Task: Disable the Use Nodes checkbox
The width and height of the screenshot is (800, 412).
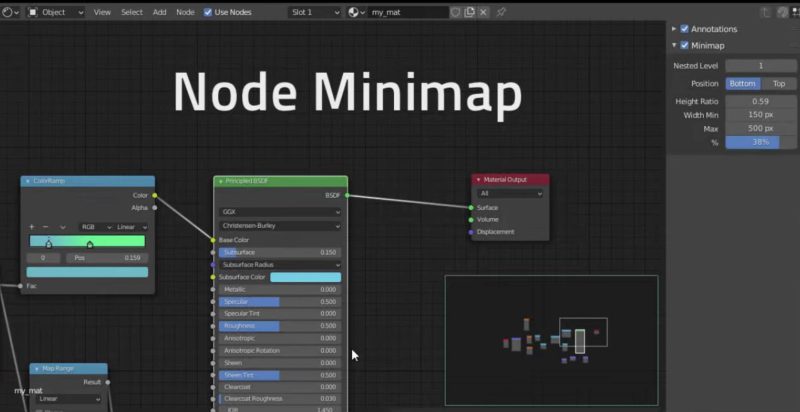Action: pos(208,12)
